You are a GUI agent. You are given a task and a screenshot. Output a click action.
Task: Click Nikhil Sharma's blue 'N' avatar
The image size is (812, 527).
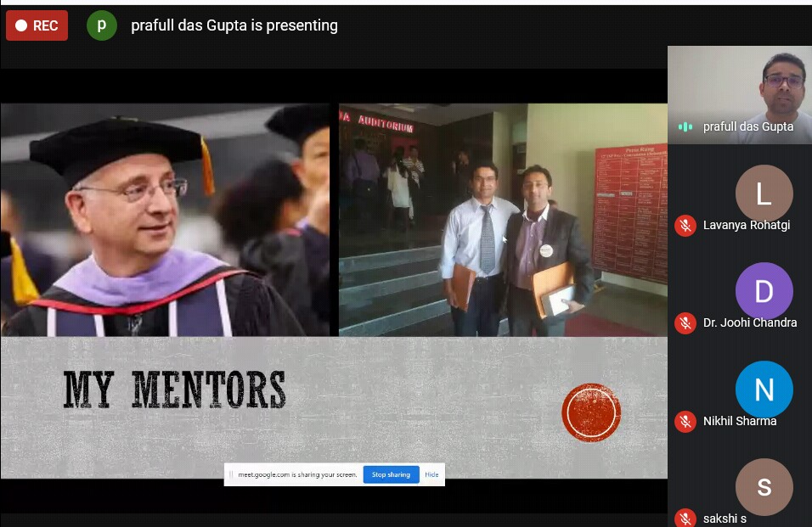click(764, 390)
